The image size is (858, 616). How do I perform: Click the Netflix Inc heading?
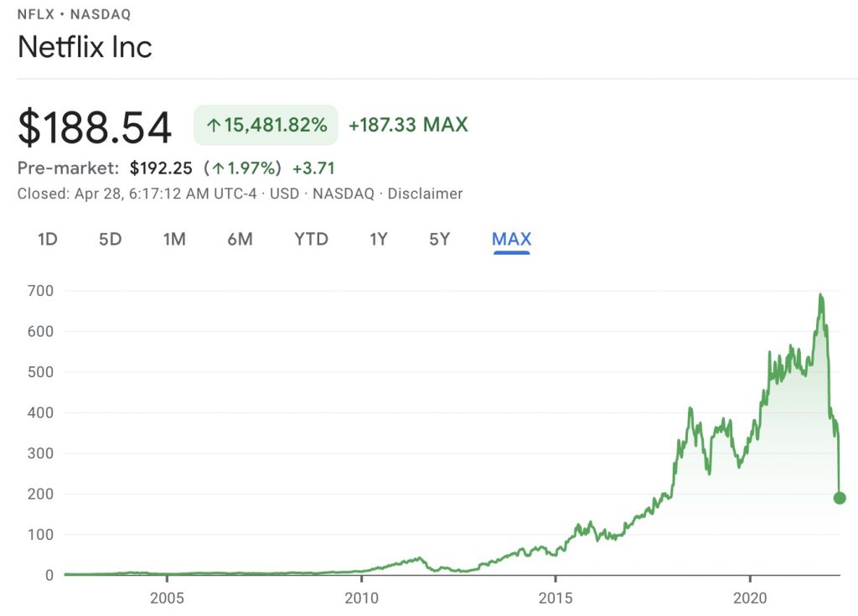pyautogui.click(x=85, y=46)
